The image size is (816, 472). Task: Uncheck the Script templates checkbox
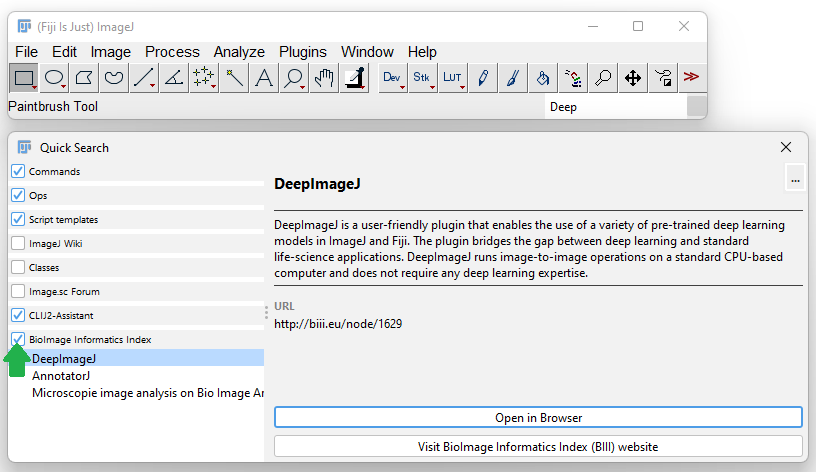tap(18, 219)
